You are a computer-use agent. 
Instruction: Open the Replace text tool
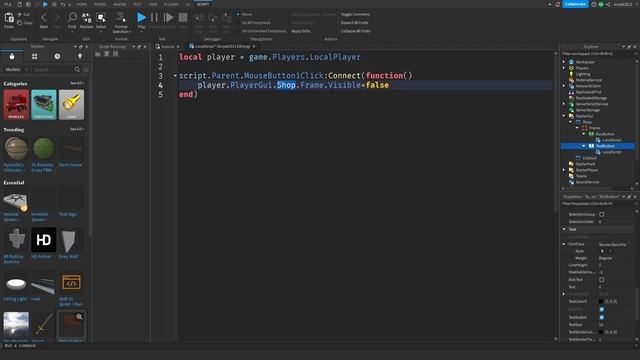tap(87, 17)
